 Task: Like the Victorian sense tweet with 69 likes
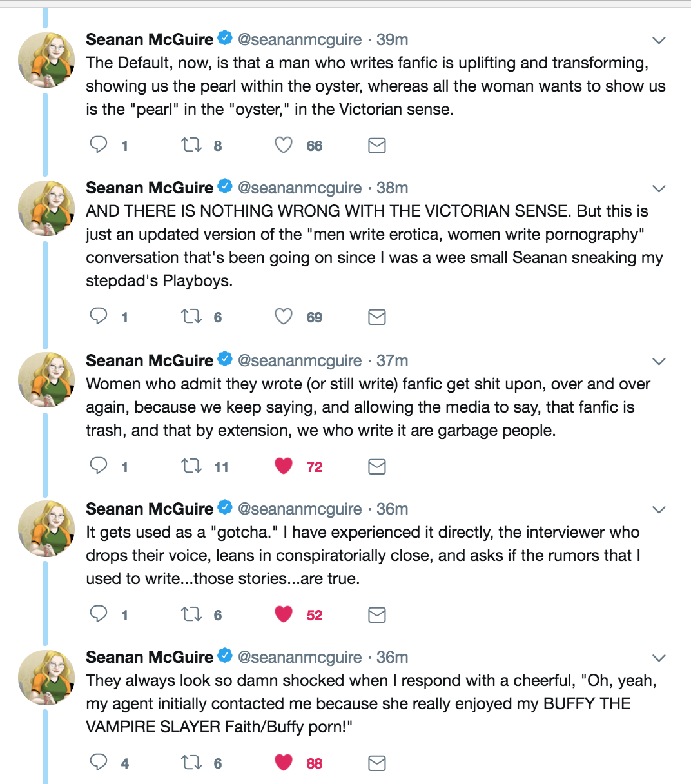[x=284, y=316]
